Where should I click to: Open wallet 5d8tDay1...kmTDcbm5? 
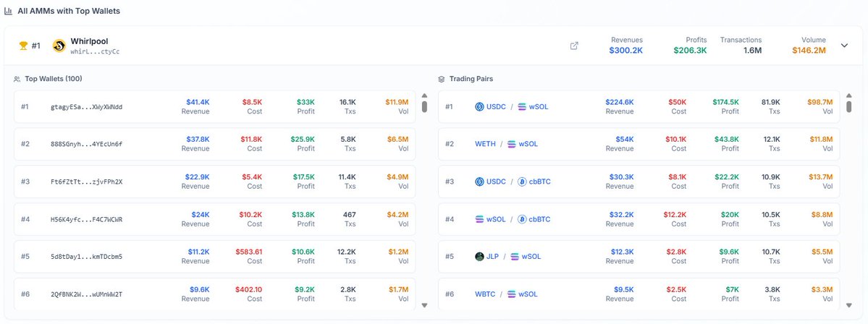pos(86,257)
